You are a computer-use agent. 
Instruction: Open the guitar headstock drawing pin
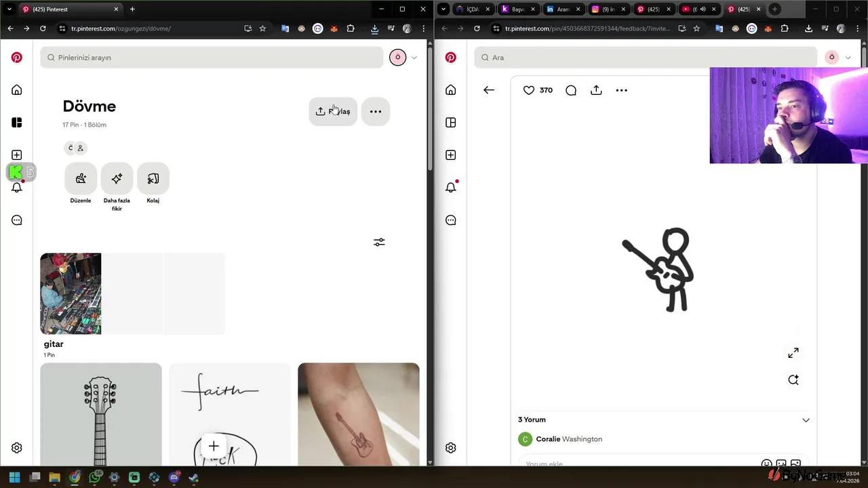tap(101, 414)
